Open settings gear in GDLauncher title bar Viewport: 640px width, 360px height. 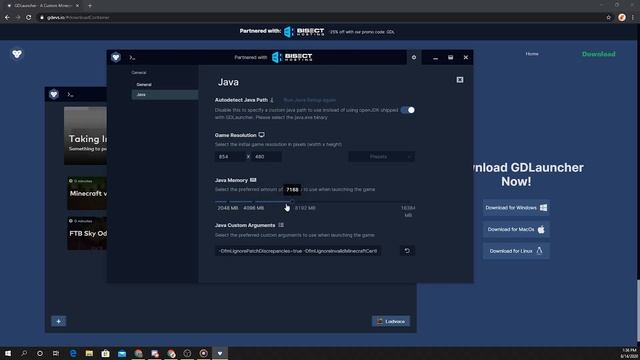pyautogui.click(x=414, y=58)
